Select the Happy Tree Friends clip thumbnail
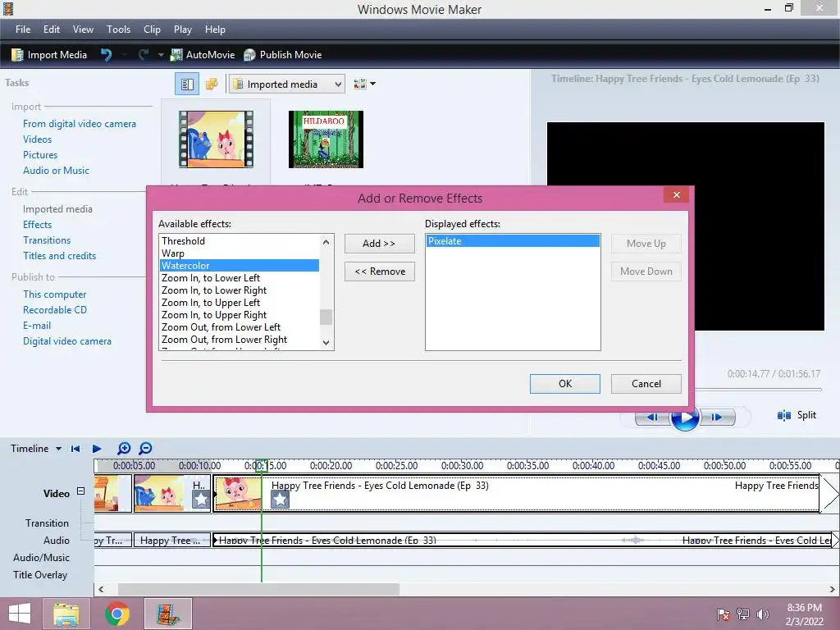The width and height of the screenshot is (840, 630). 216,139
